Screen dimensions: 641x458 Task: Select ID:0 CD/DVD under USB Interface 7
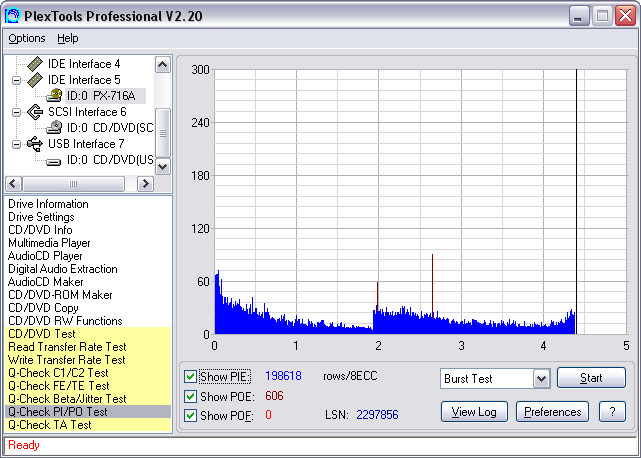[110, 160]
